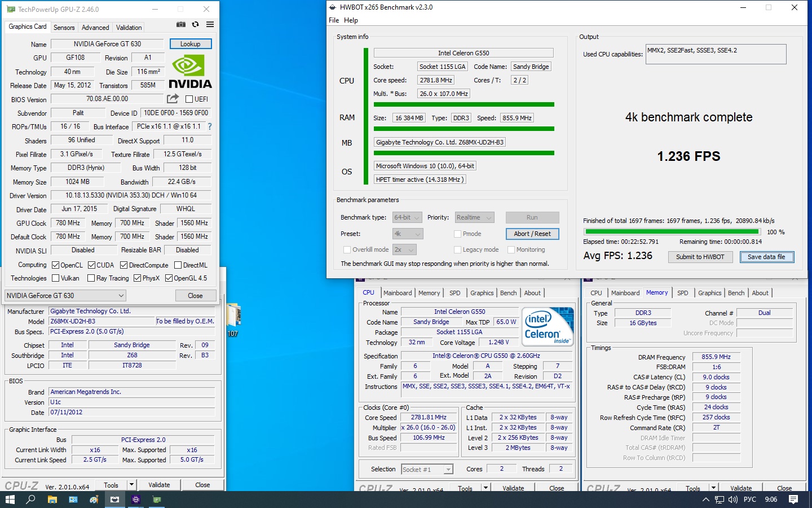Click the highlighted active taskbar app icon
812x508 pixels.
tap(114, 500)
